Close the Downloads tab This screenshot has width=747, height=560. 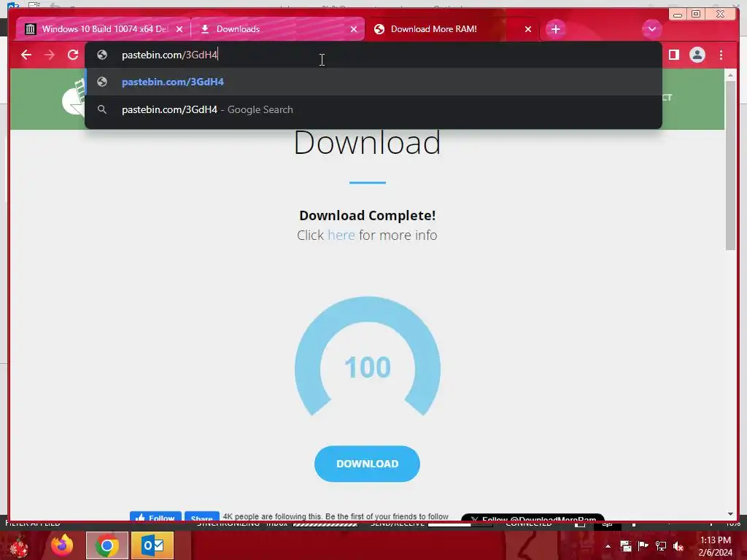click(354, 29)
